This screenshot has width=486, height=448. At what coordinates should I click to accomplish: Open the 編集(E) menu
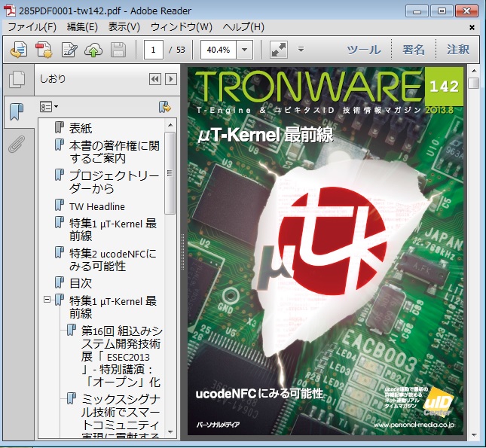point(82,27)
